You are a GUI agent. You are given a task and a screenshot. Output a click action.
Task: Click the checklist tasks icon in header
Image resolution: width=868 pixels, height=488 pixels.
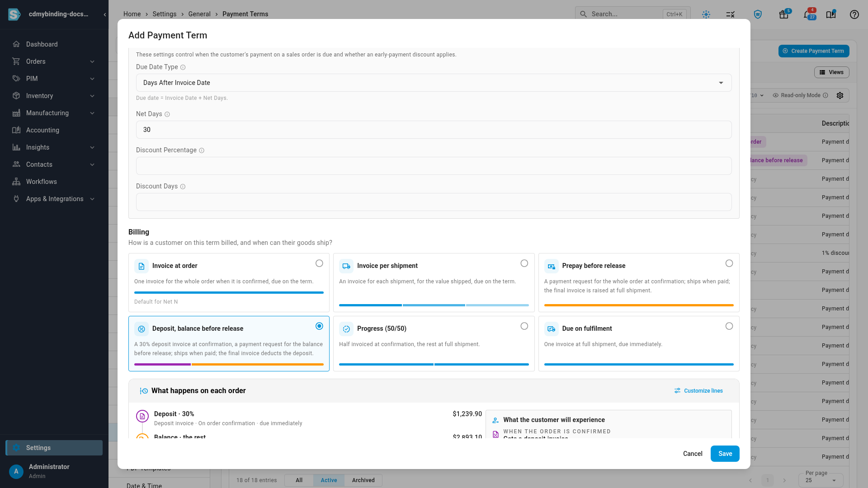coord(731,14)
